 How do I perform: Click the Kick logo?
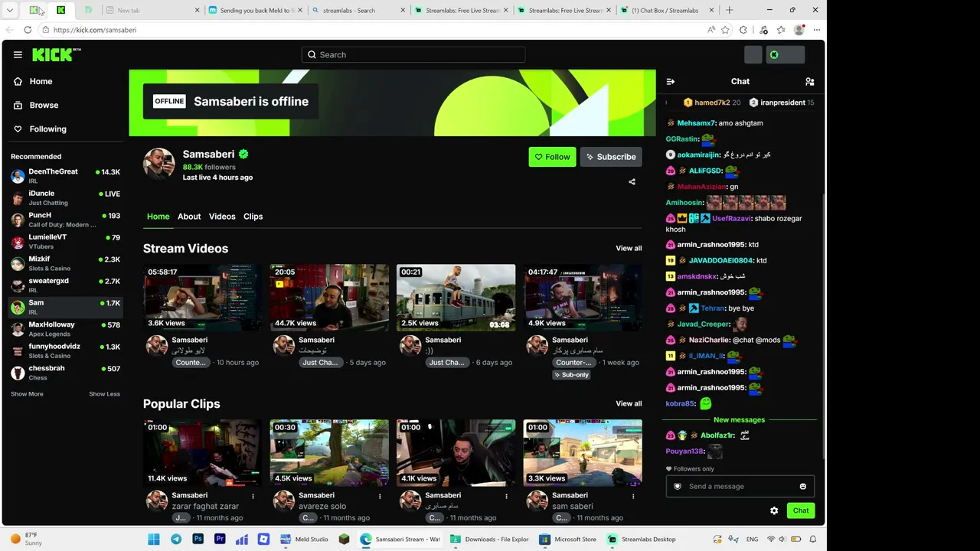[56, 54]
